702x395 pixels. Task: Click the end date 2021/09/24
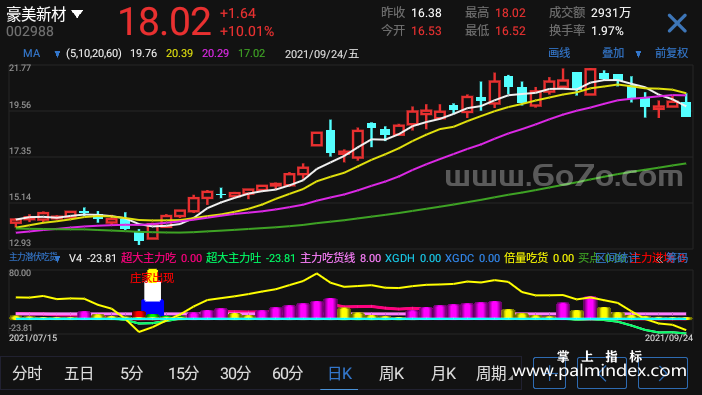[669, 338]
